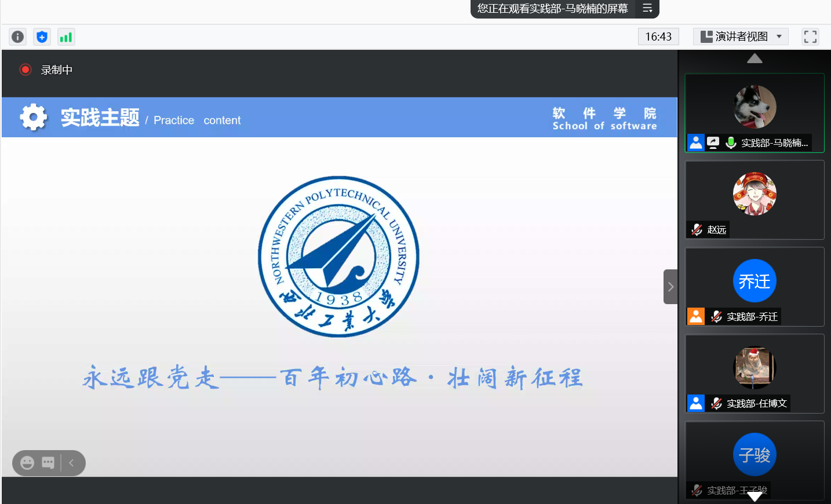The width and height of the screenshot is (831, 504).
Task: Enter full screen mode
Action: [x=810, y=37]
